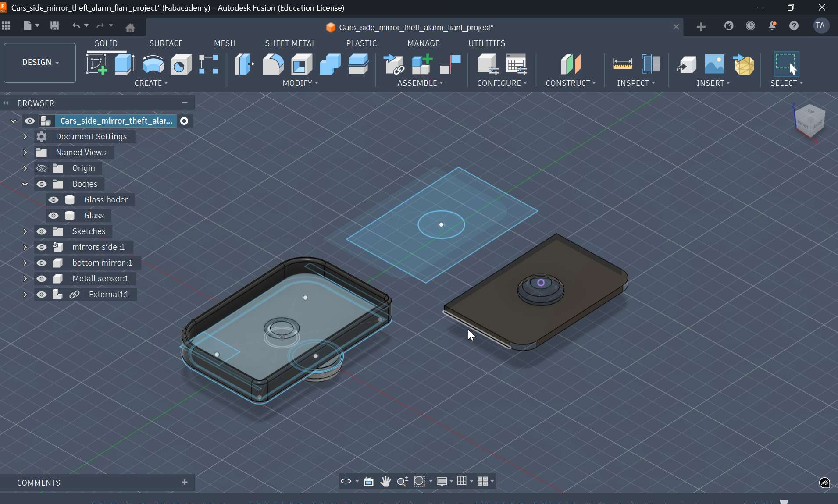Expand the Sketches folder
This screenshot has height=504, width=838.
[x=25, y=231]
